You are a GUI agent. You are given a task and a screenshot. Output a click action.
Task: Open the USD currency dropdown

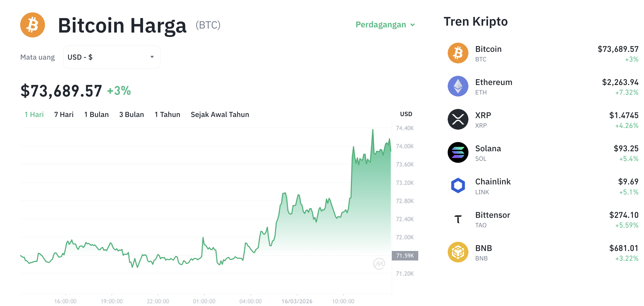(112, 57)
